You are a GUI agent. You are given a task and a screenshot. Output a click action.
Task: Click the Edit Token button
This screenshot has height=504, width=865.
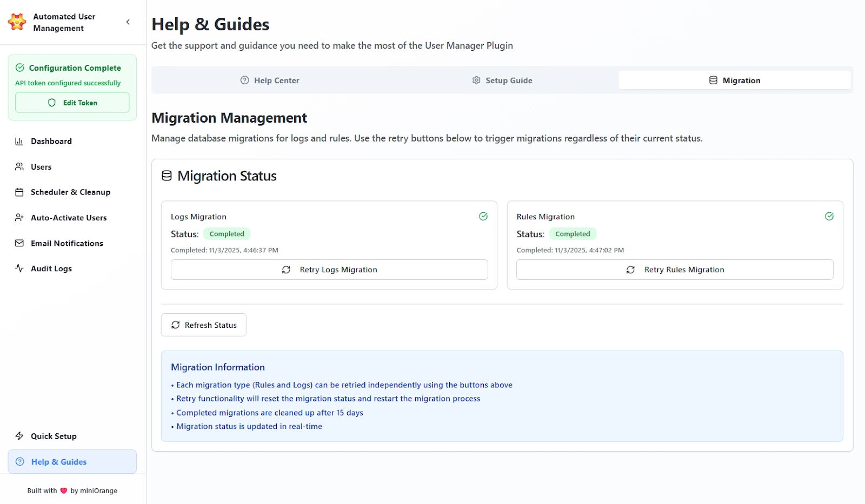(72, 102)
